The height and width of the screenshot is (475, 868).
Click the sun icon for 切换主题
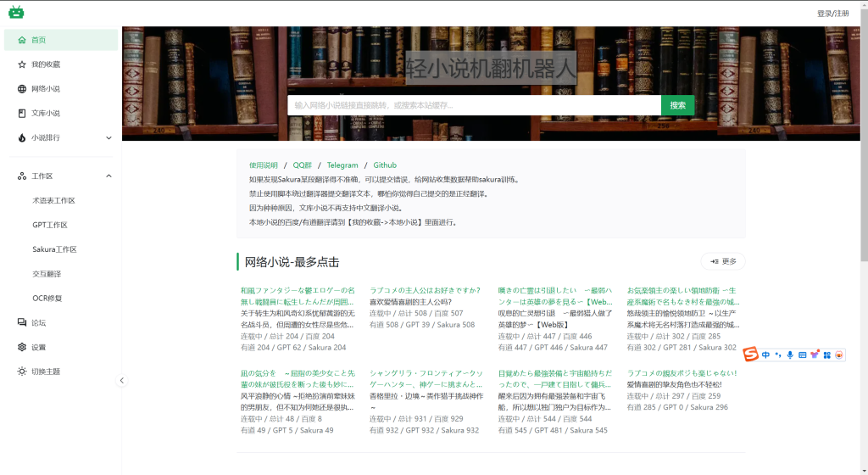point(21,372)
